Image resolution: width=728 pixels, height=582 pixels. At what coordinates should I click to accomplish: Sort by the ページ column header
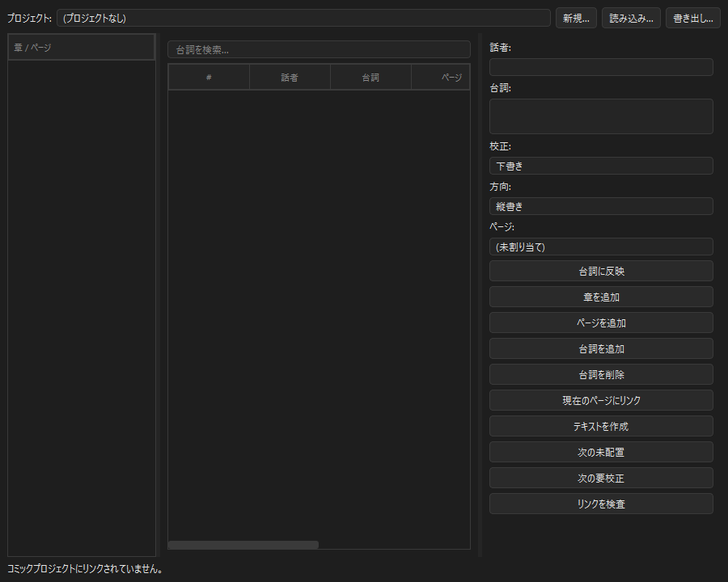coord(441,77)
